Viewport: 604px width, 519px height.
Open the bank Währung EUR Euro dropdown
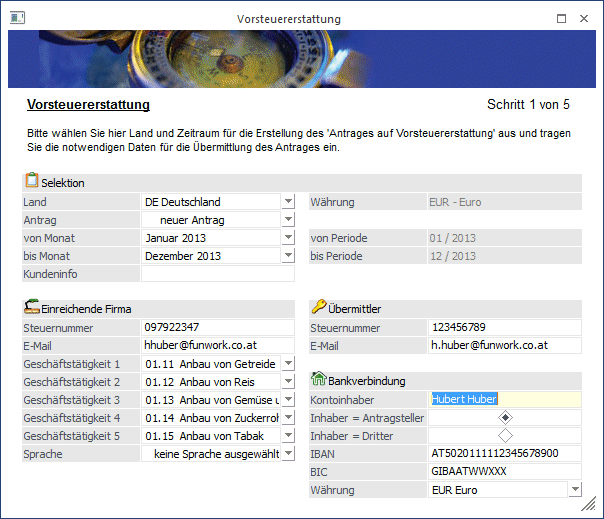[x=574, y=490]
